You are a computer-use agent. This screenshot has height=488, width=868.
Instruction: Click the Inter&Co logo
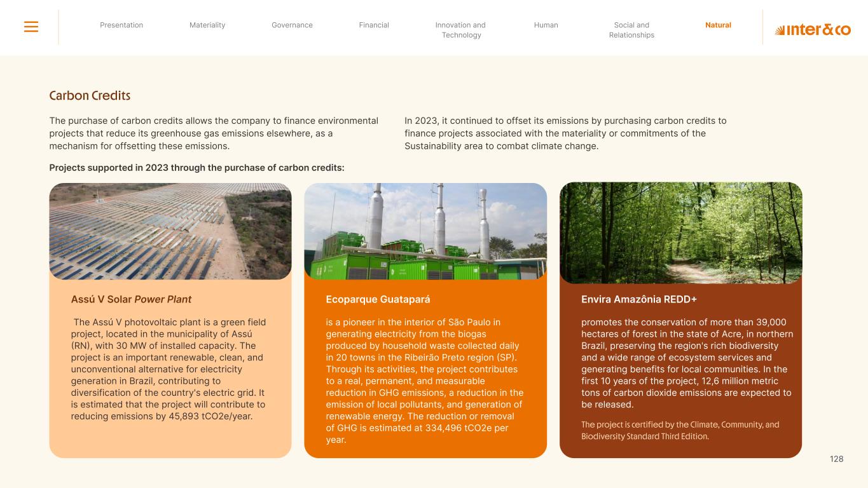tap(812, 30)
